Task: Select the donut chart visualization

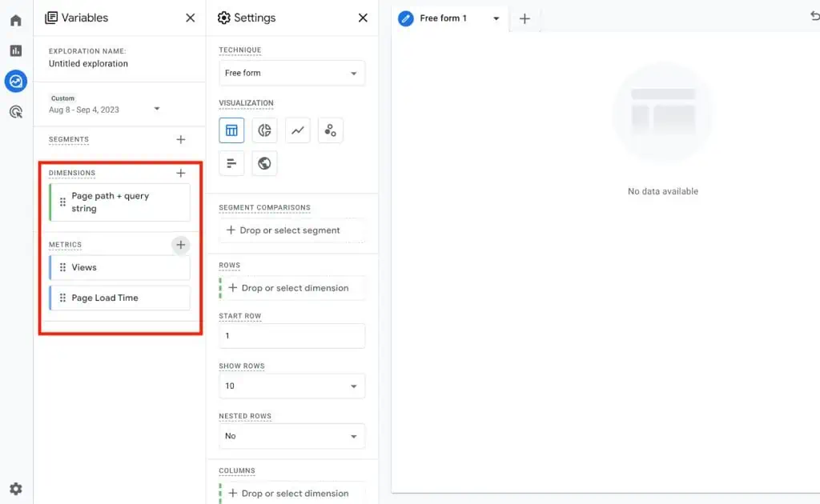Action: (264, 130)
